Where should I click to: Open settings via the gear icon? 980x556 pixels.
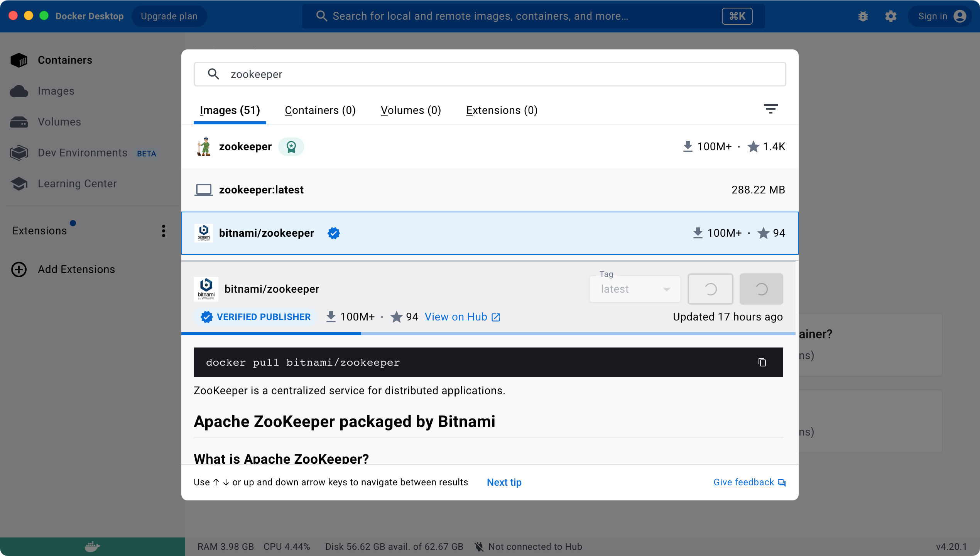tap(890, 16)
